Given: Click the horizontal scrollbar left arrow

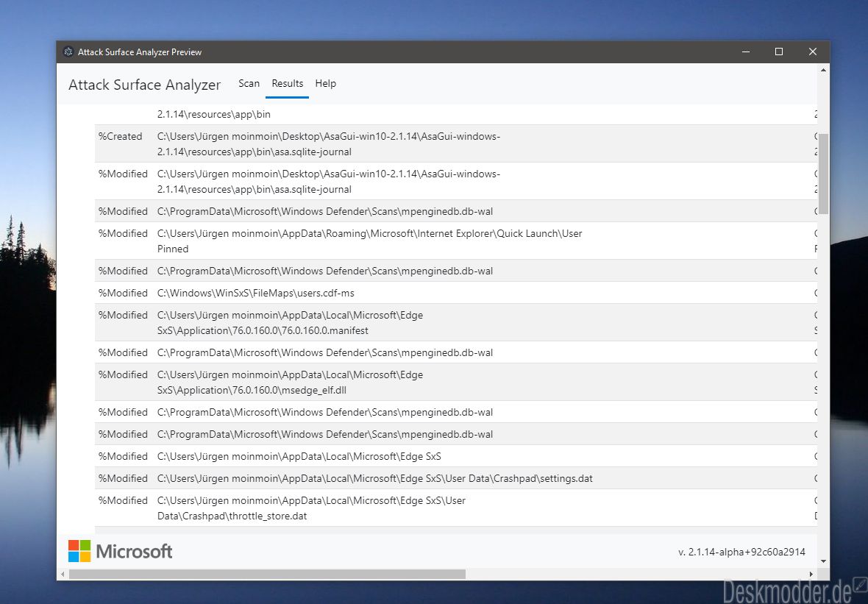Looking at the screenshot, I should (x=63, y=574).
